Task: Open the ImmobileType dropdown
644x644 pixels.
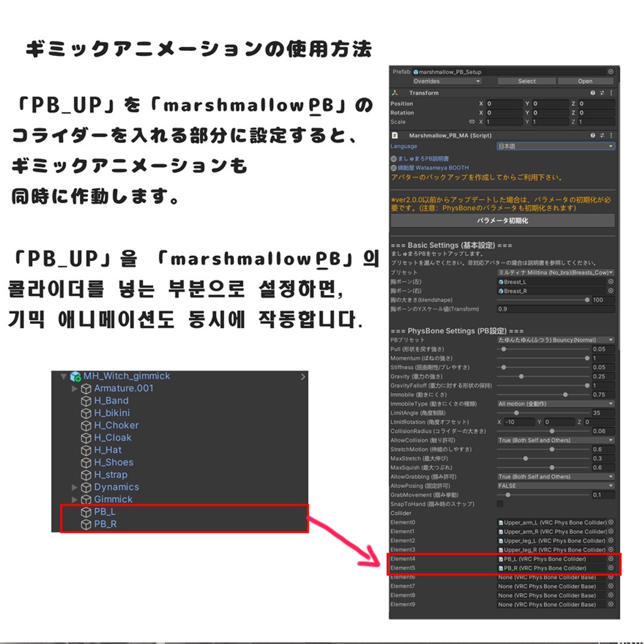Action: (556, 404)
